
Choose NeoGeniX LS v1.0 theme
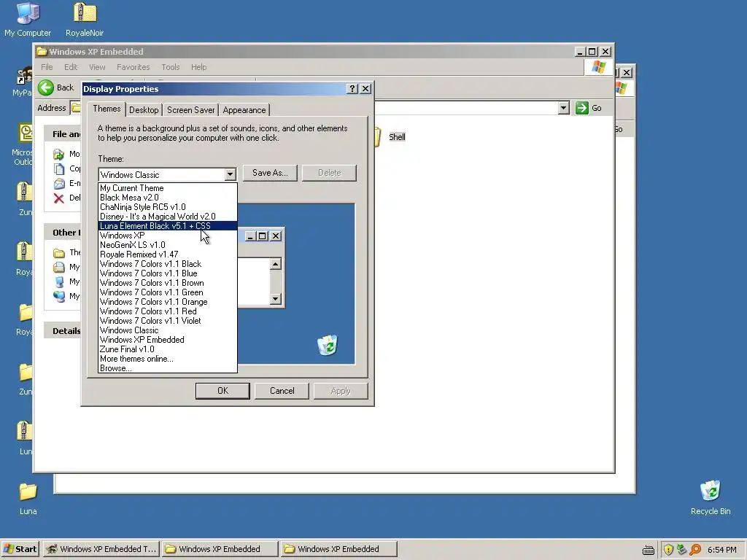168,245
